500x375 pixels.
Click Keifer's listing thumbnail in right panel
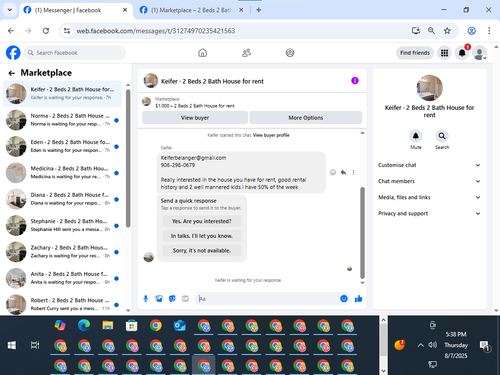[x=430, y=88]
